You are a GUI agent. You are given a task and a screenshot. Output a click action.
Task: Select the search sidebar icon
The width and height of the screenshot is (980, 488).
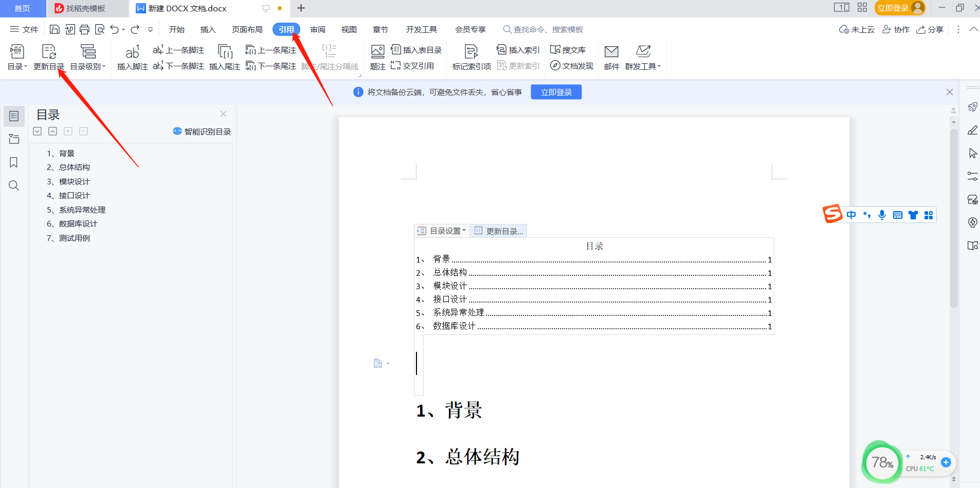pos(14,185)
